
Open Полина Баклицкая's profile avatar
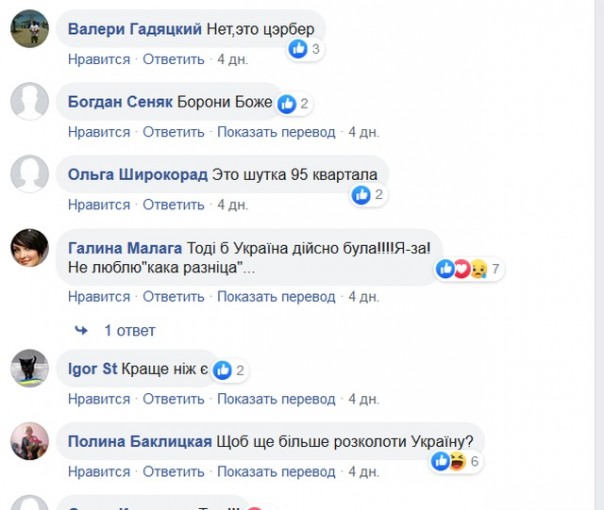tap(29, 441)
